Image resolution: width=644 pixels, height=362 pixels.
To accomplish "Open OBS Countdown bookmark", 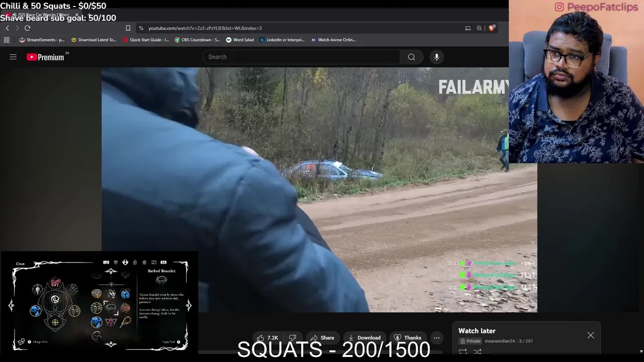I will 197,40.
